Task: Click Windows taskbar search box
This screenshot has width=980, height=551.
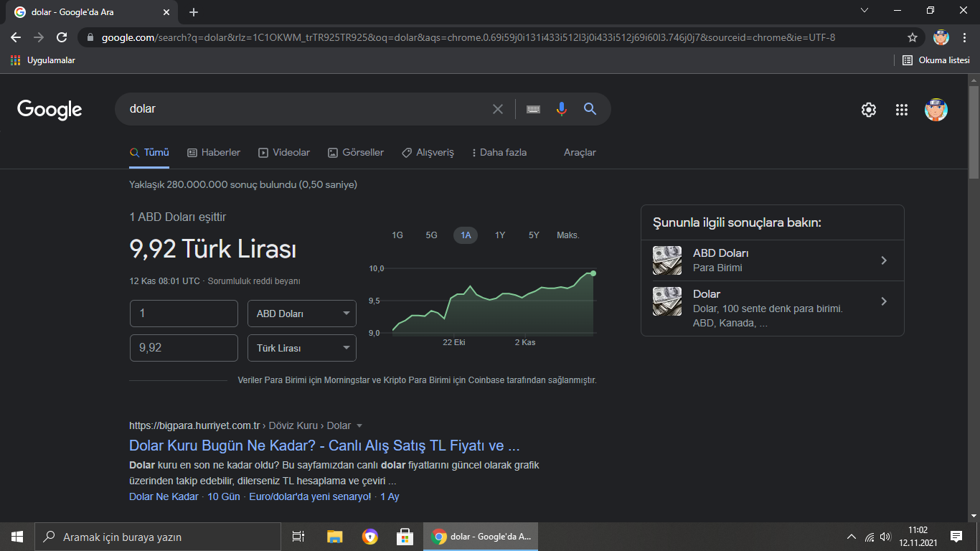Action: pyautogui.click(x=158, y=537)
